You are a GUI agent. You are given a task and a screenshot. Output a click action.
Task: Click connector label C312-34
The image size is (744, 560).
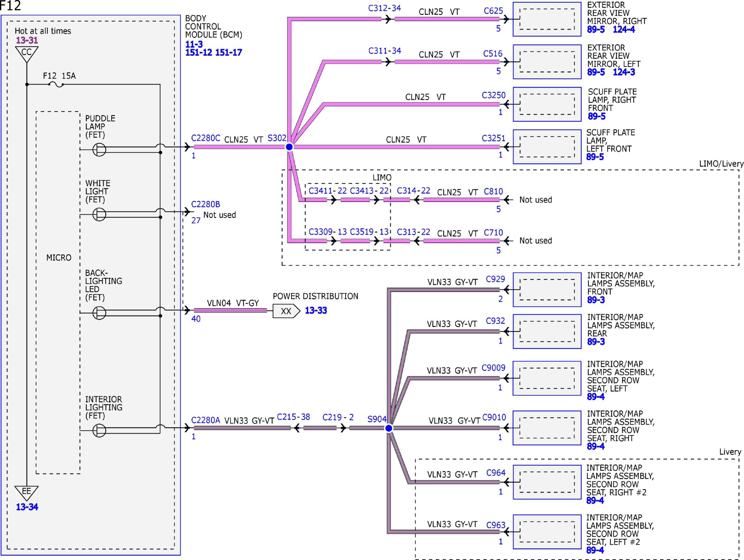coord(385,8)
